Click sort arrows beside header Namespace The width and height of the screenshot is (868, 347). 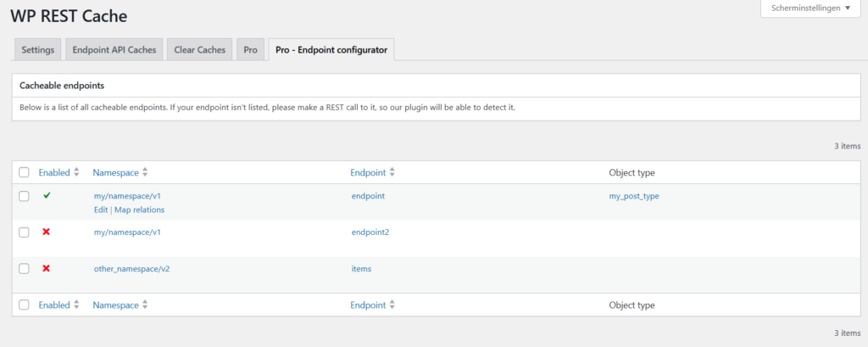[145, 172]
